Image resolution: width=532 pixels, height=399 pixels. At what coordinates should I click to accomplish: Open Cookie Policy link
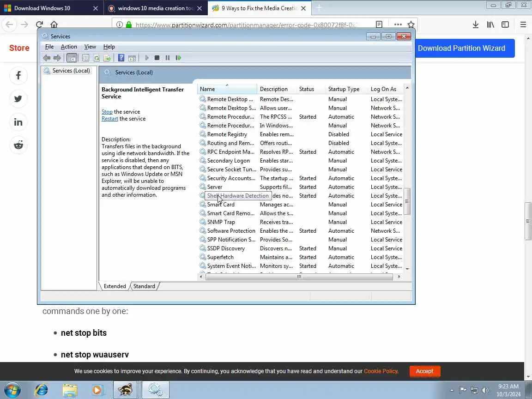(x=381, y=371)
